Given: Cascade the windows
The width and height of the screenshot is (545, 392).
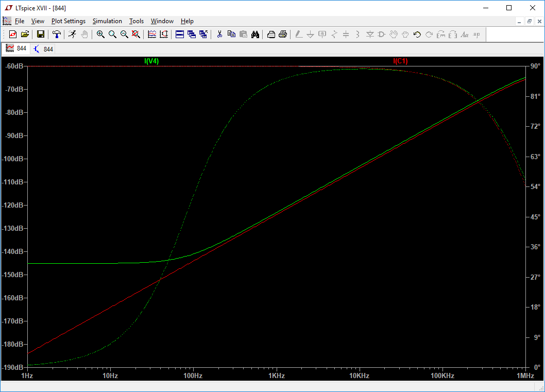Looking at the screenshot, I should click(192, 35).
